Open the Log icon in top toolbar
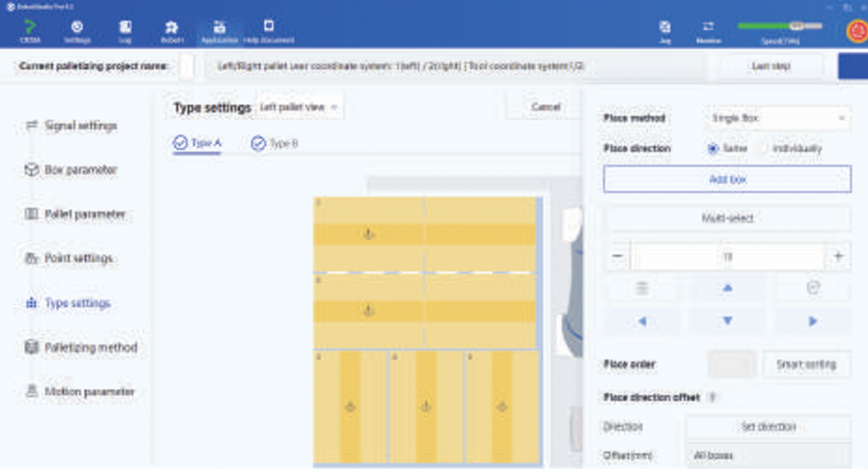The width and height of the screenshot is (868, 469). pos(125,31)
